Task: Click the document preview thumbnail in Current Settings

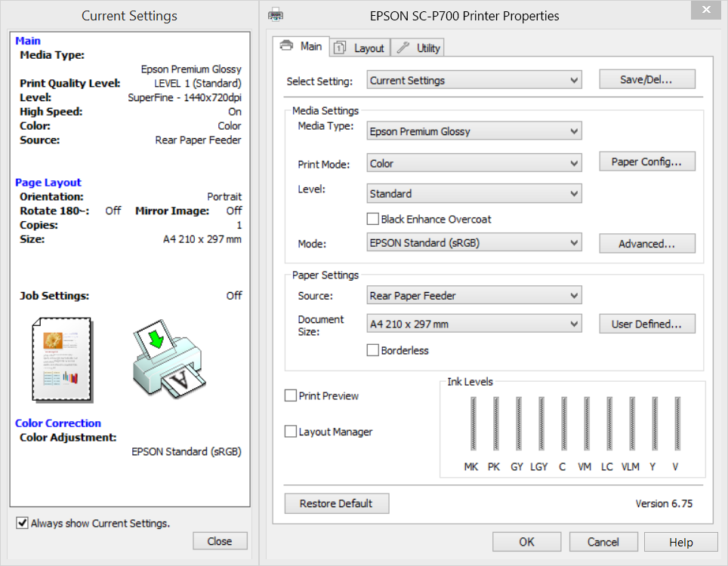Action: [60, 361]
